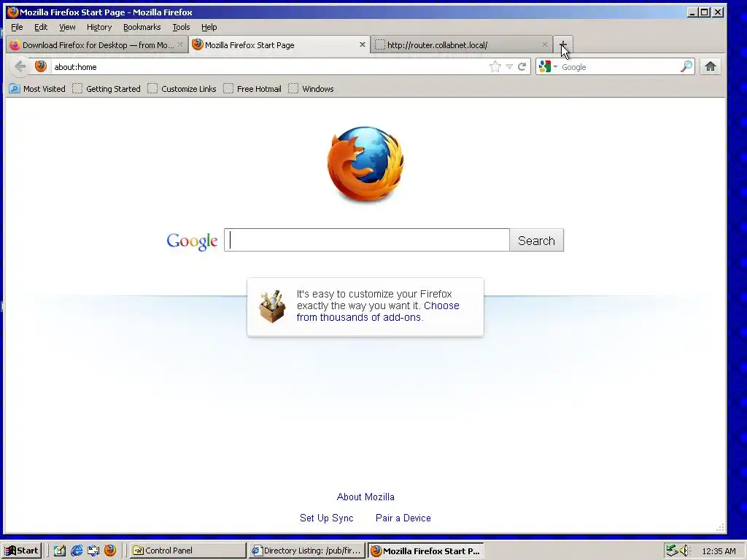This screenshot has width=747, height=560.
Task: Switch to Directory Listing taskbar window
Action: (x=307, y=551)
